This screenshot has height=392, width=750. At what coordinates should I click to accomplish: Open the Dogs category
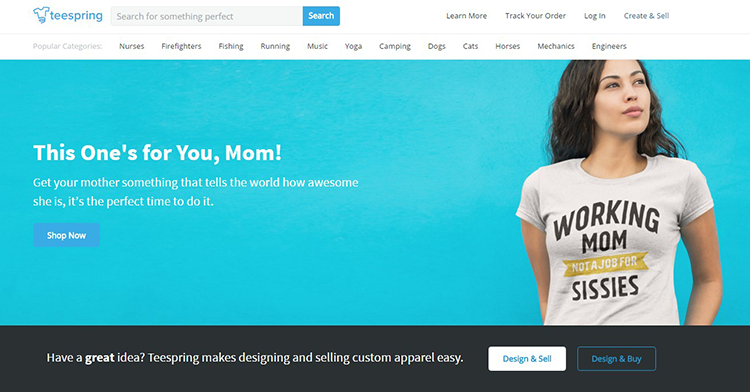click(436, 46)
